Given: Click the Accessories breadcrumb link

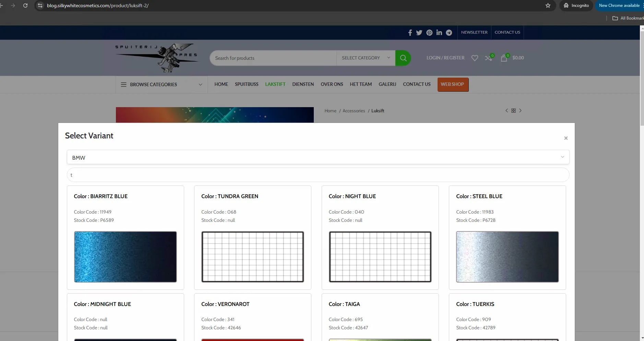Looking at the screenshot, I should [x=354, y=111].
